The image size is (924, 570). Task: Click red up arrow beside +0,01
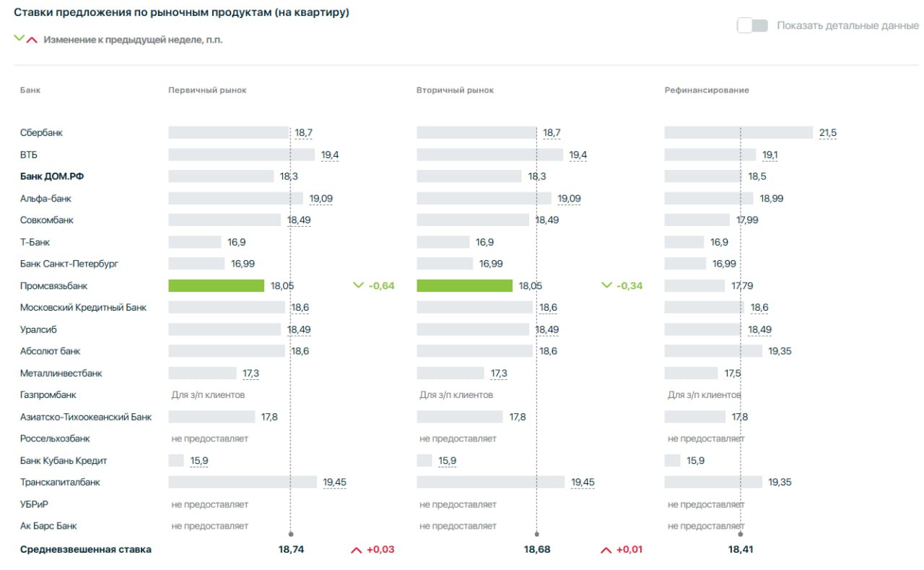pyautogui.click(x=606, y=550)
